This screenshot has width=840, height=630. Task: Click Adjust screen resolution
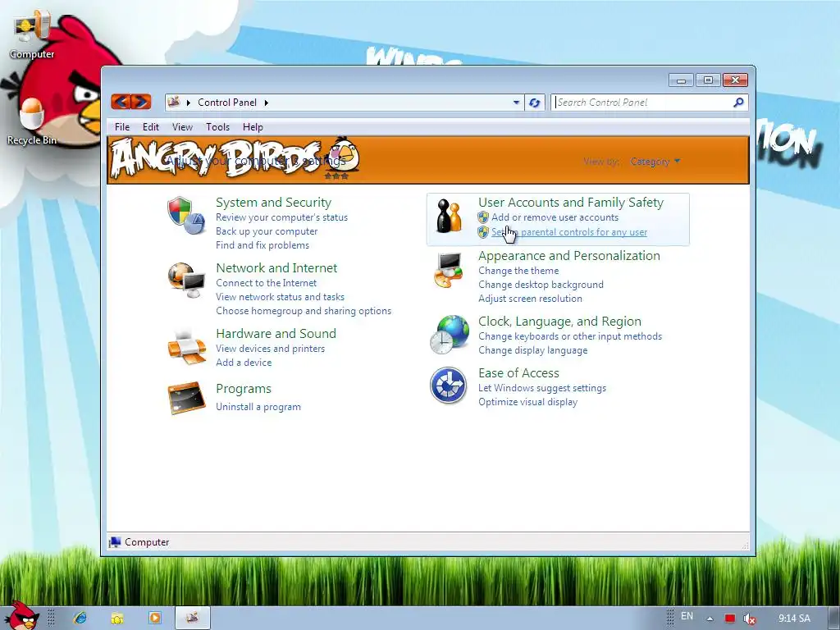(531, 299)
